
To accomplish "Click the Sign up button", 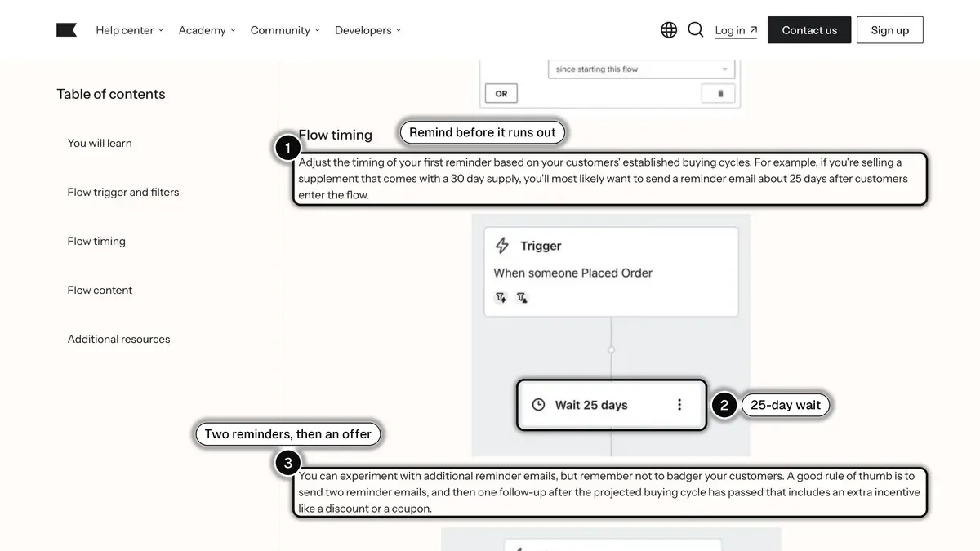I will pyautogui.click(x=890, y=30).
